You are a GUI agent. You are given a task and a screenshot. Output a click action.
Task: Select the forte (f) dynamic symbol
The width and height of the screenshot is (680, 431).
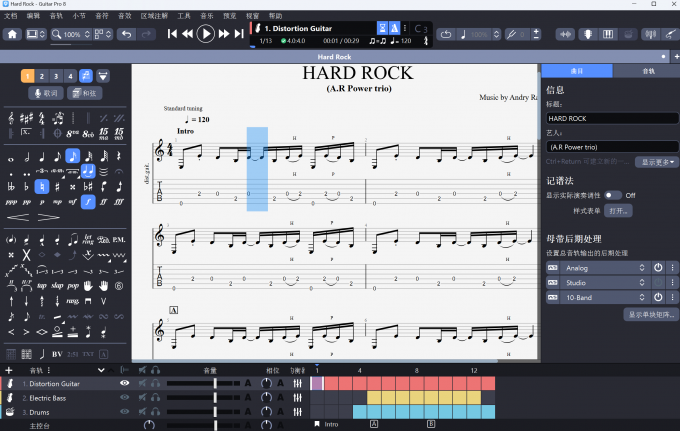(89, 201)
